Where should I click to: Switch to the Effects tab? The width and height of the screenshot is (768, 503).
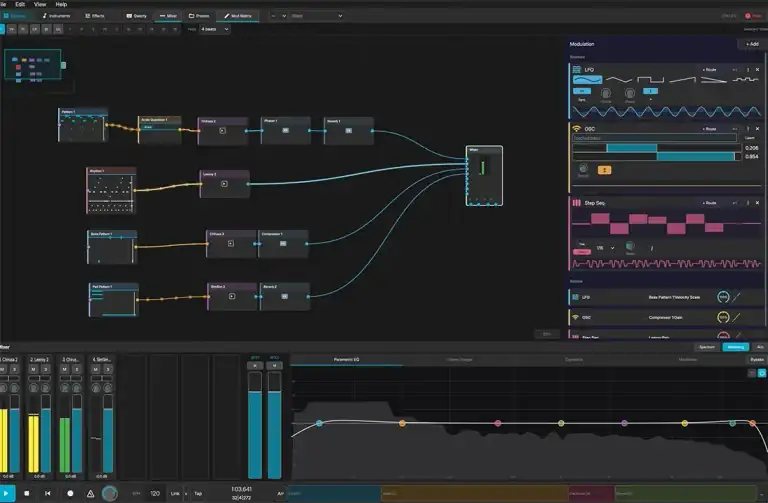(95, 16)
